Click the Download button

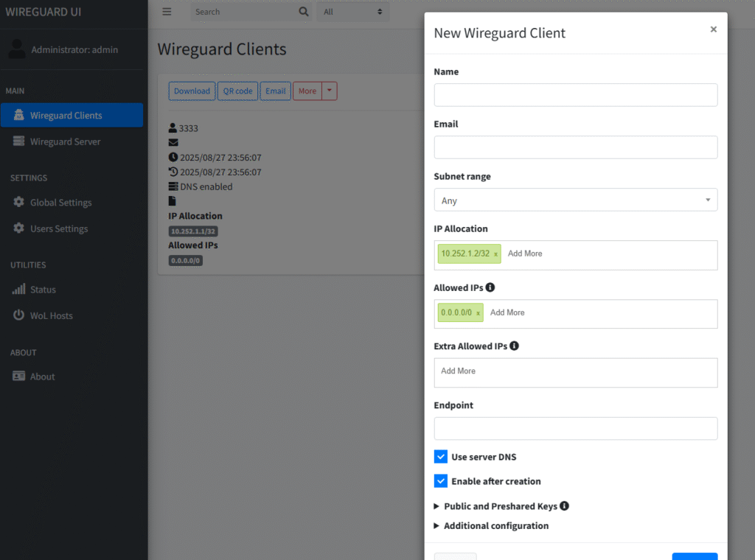pyautogui.click(x=192, y=91)
